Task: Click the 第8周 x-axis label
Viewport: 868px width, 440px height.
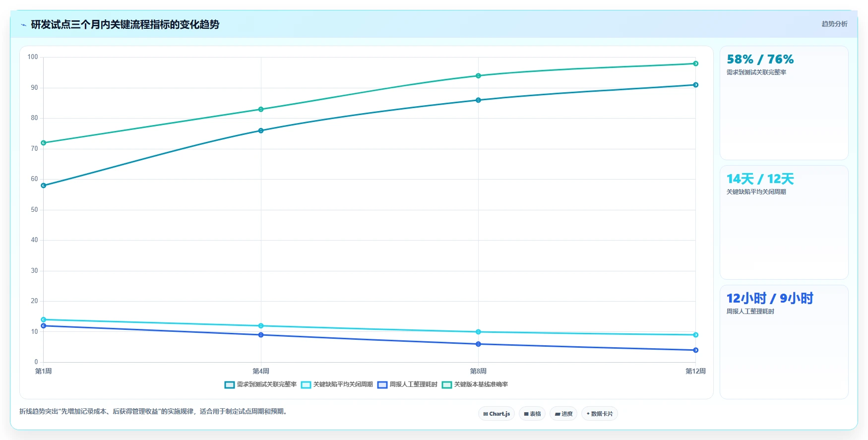Action: point(478,371)
